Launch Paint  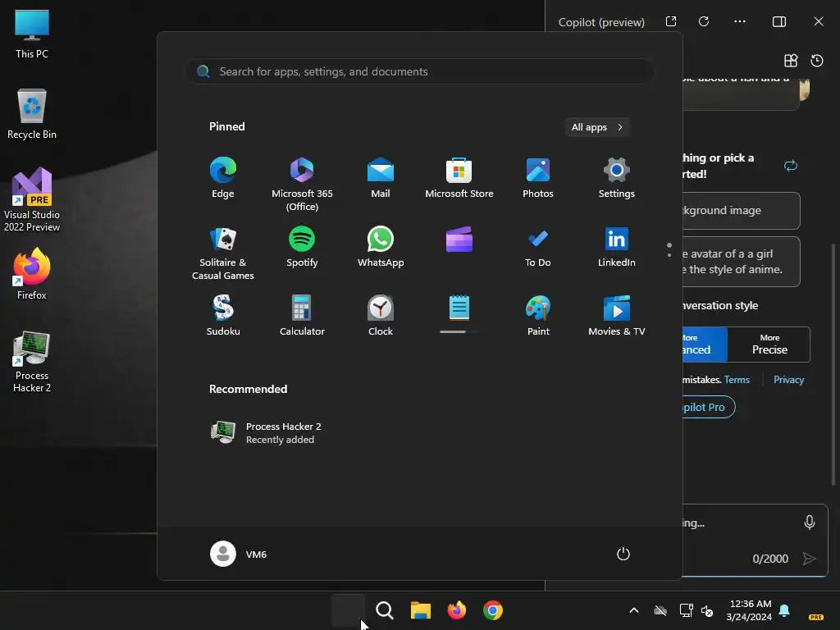(538, 315)
